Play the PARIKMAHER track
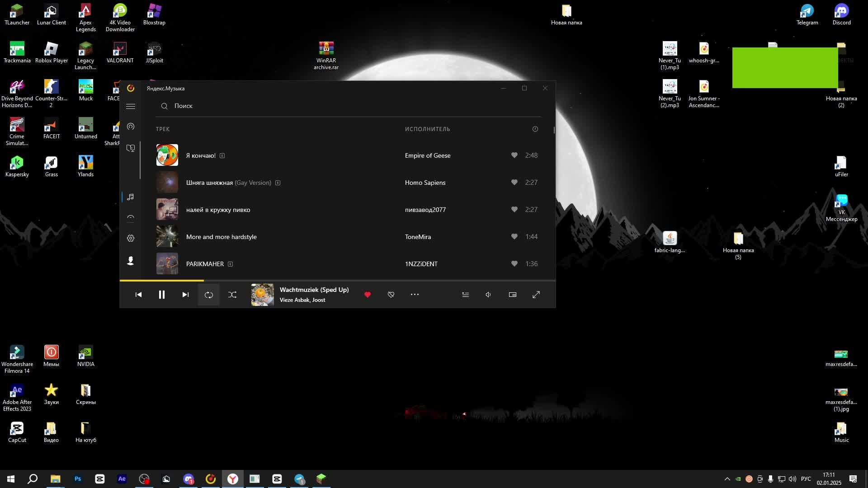This screenshot has height=488, width=868. [205, 264]
